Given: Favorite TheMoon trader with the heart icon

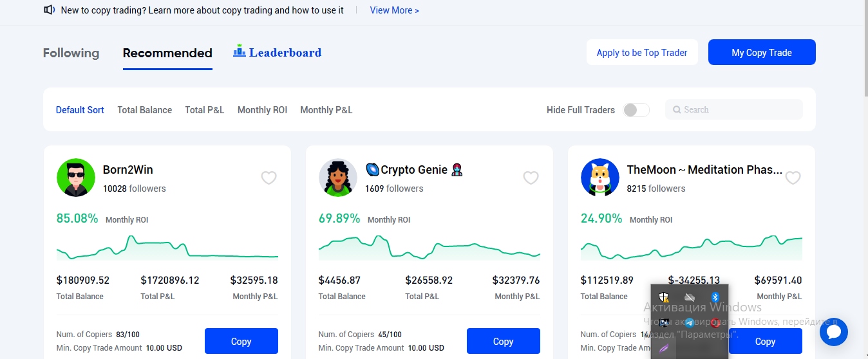Looking at the screenshot, I should (793, 178).
